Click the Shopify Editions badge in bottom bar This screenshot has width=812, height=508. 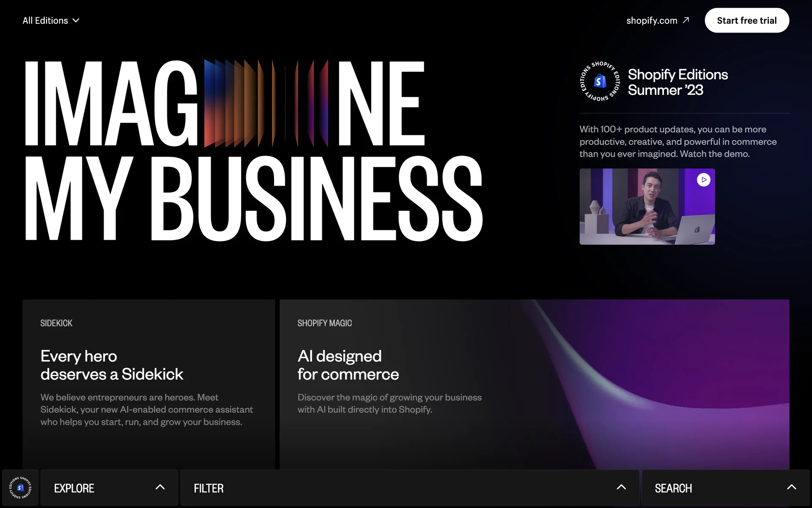(20, 488)
